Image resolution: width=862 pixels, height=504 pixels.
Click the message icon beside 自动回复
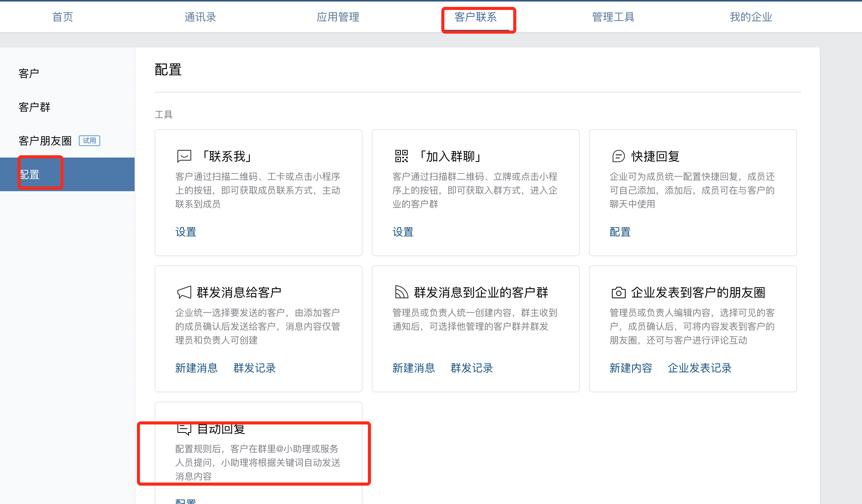(184, 429)
